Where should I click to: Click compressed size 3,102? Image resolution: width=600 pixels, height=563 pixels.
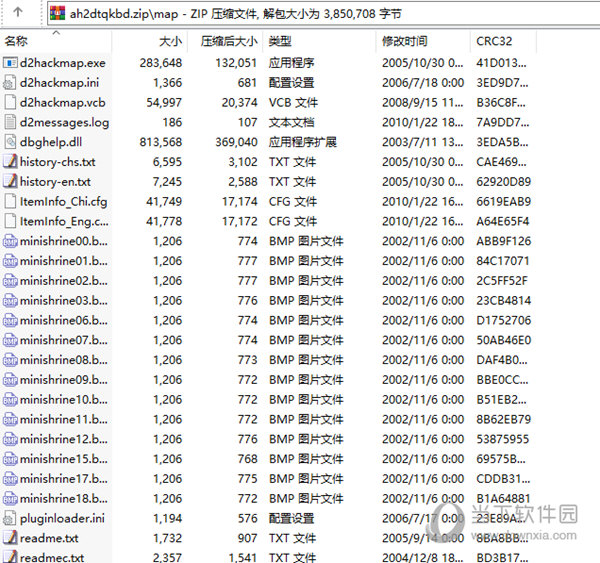pyautogui.click(x=243, y=162)
